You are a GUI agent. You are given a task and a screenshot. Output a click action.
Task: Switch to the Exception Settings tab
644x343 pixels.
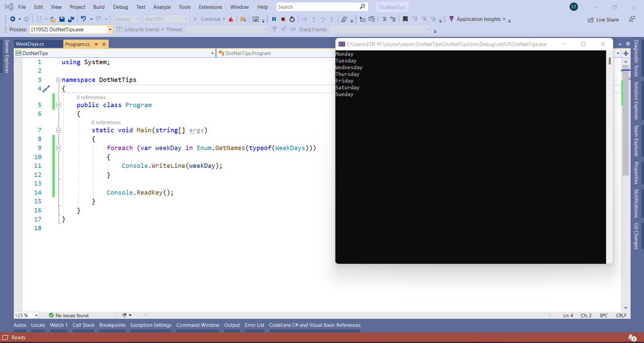(151, 325)
